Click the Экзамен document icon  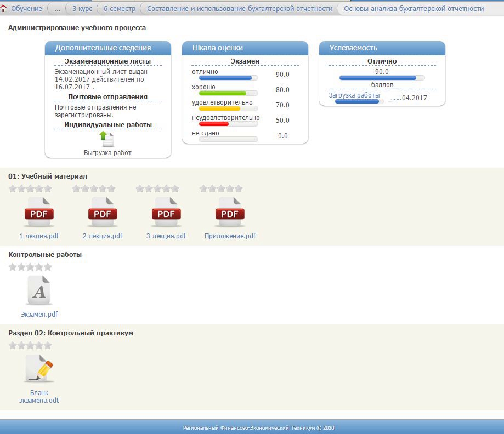coord(39,290)
